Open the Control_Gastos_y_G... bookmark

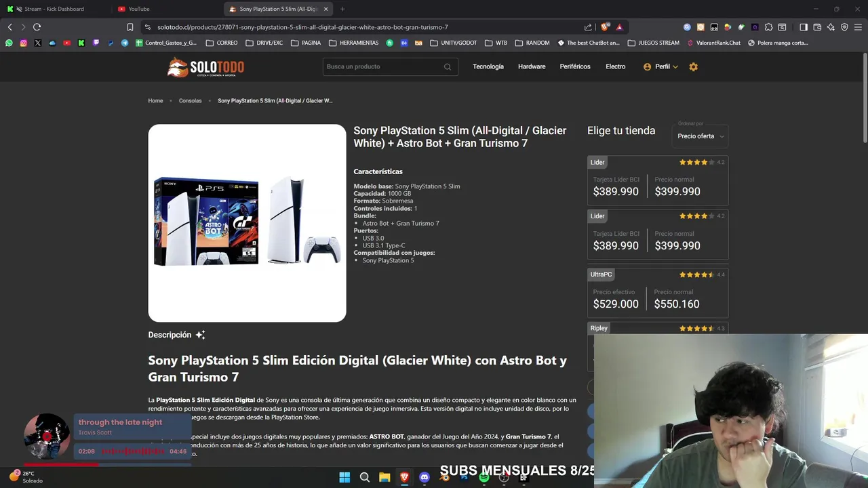[166, 43]
